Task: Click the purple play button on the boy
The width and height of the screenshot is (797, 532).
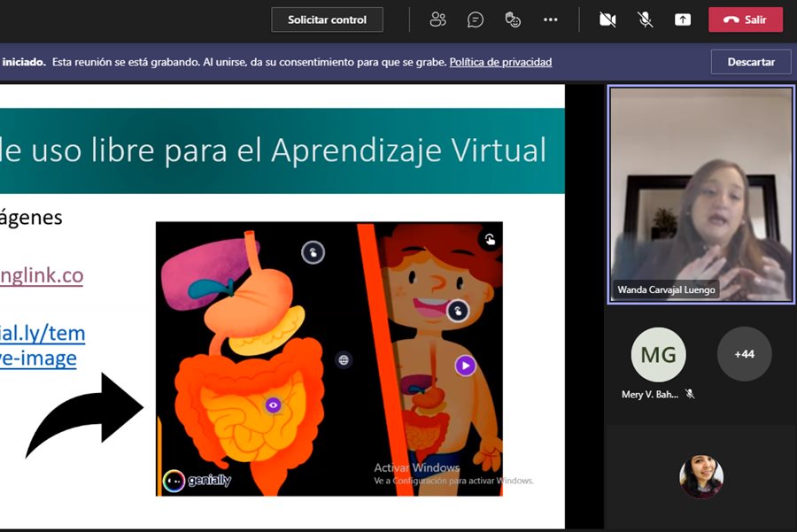Action: click(x=465, y=366)
